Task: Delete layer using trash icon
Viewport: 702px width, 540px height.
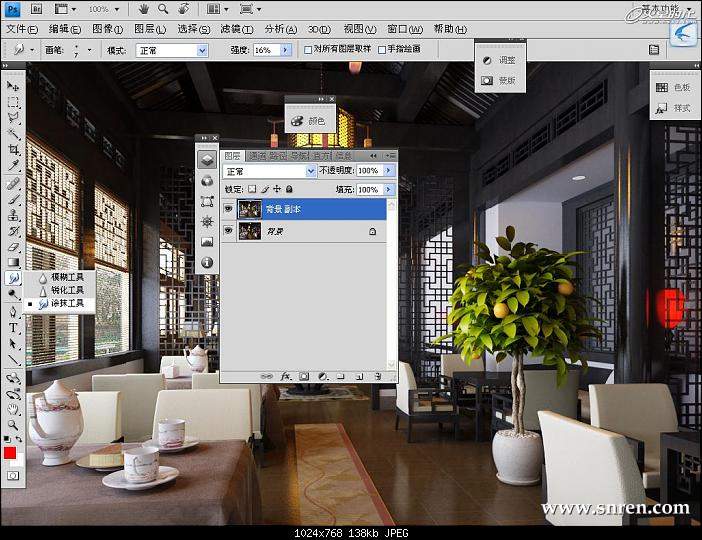Action: click(x=378, y=377)
